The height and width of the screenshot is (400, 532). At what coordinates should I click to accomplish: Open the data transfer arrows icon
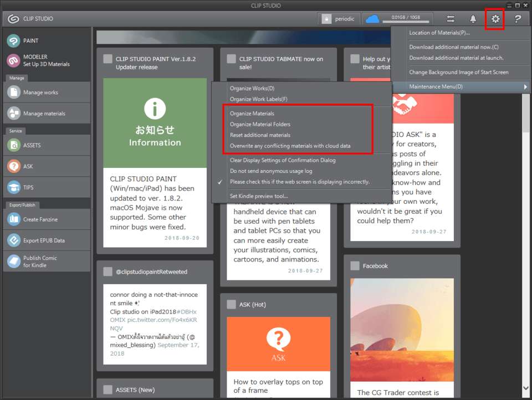tap(451, 19)
